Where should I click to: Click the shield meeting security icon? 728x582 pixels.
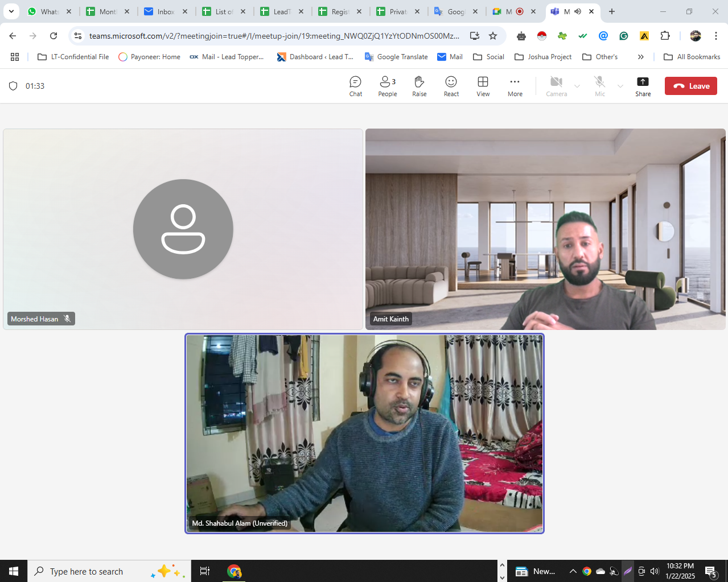tap(13, 86)
